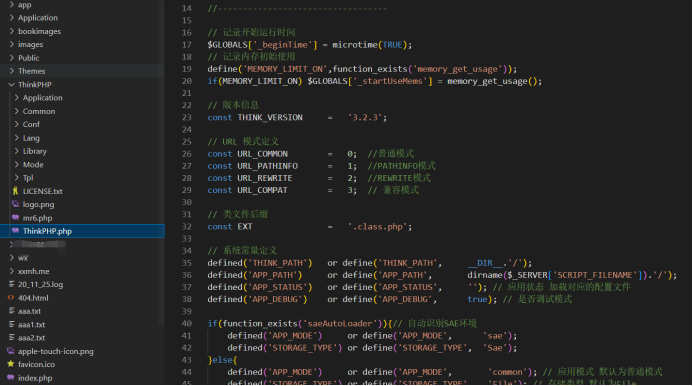
Task: Click the text file icon beside aaa.txt
Action: (x=11, y=311)
